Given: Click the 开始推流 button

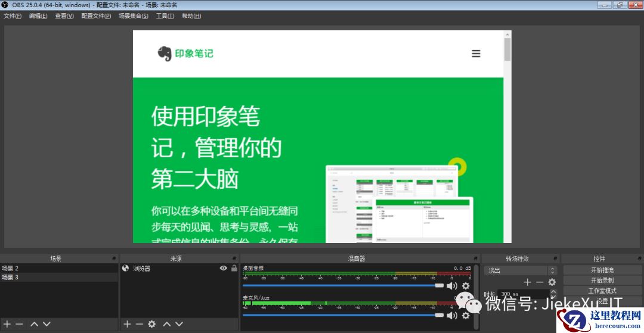Looking at the screenshot, I should point(602,270).
